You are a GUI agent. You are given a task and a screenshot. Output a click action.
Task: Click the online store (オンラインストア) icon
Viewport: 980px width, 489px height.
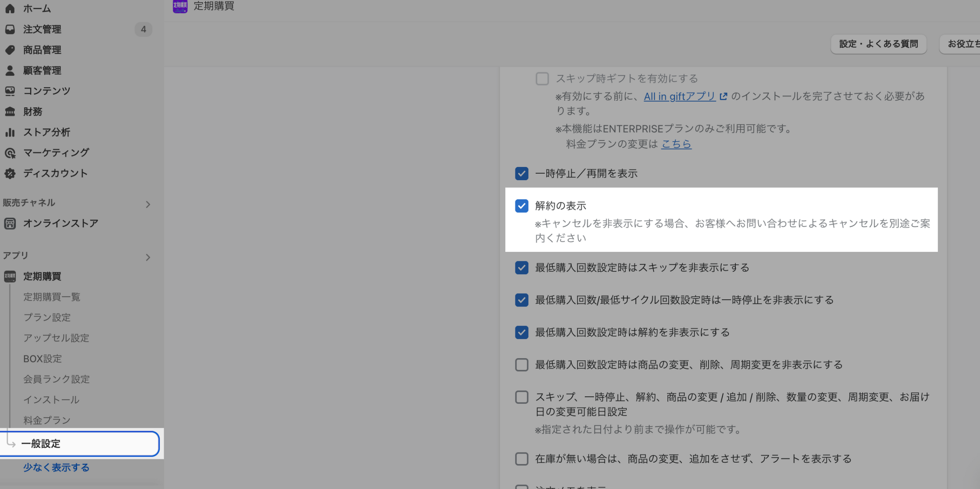10,223
